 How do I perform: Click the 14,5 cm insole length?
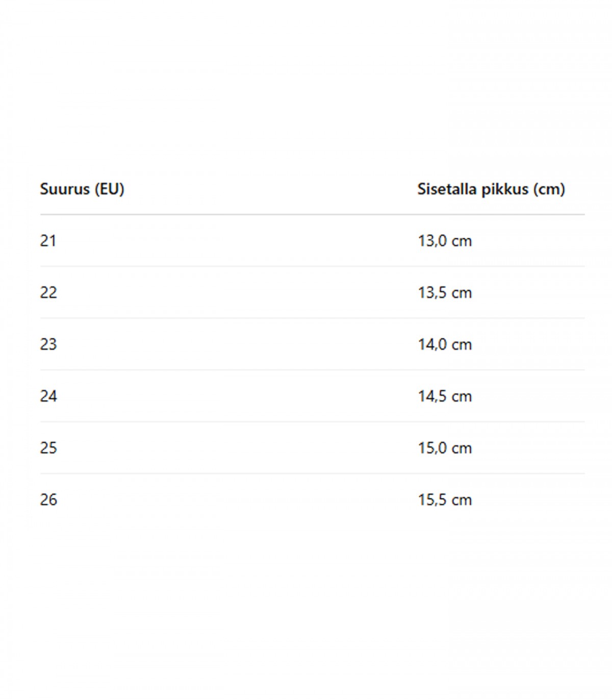point(445,396)
